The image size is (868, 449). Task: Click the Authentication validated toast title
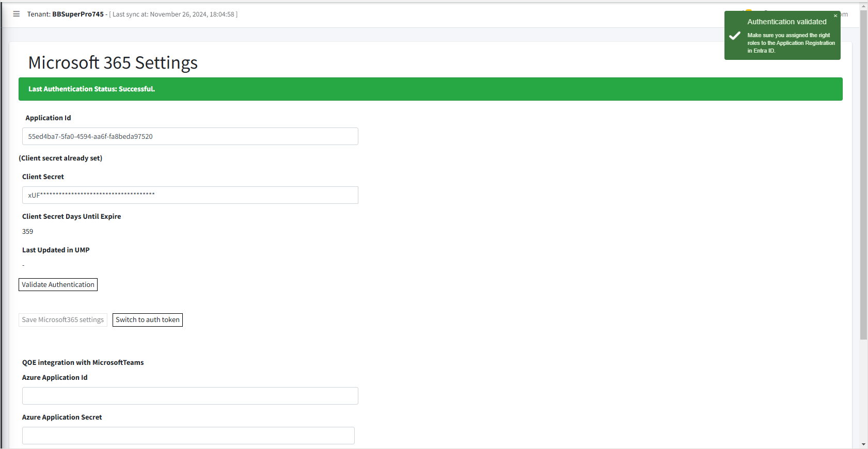(x=787, y=22)
